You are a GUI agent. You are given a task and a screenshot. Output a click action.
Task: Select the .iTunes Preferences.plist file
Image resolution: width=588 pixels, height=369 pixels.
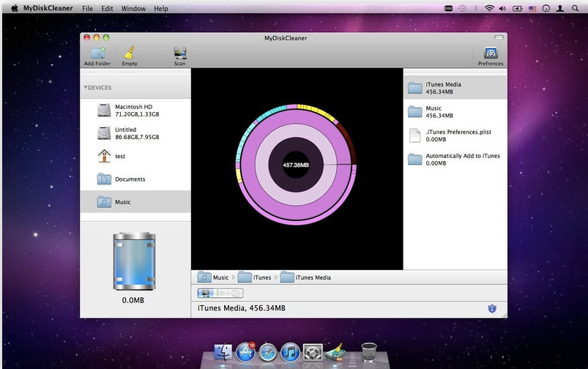[x=455, y=135]
